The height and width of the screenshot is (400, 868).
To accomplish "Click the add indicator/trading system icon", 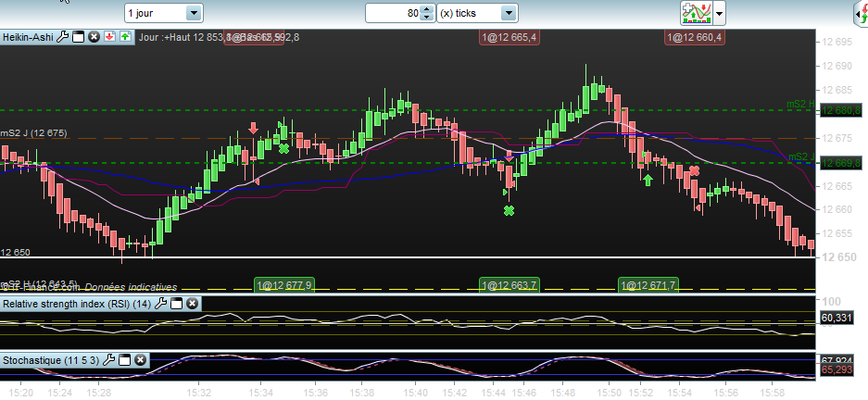I will click(x=696, y=13).
